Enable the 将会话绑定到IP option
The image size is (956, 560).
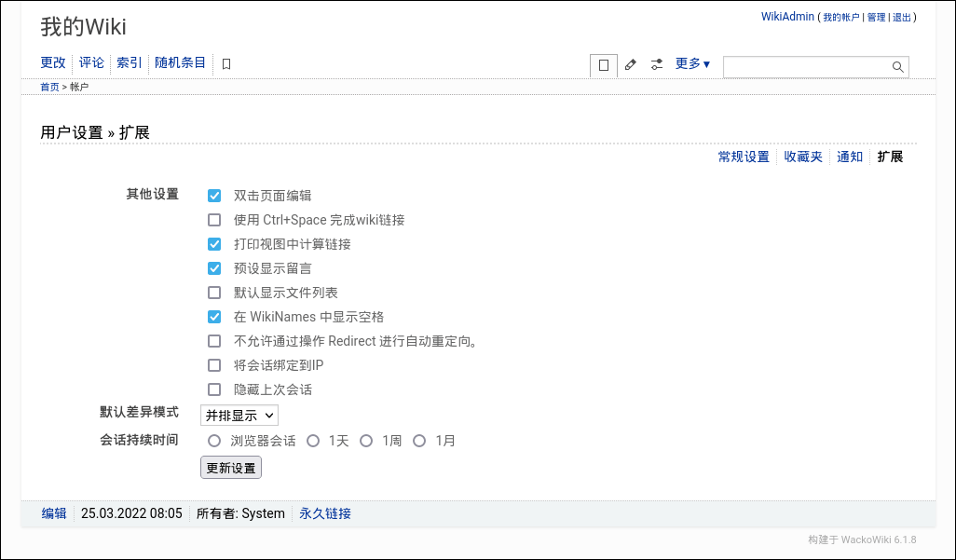point(214,365)
